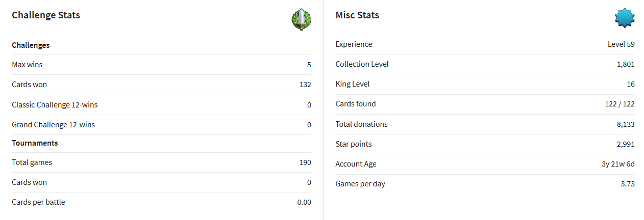Click the Account Age value 3y 21w 6d

pos(618,164)
